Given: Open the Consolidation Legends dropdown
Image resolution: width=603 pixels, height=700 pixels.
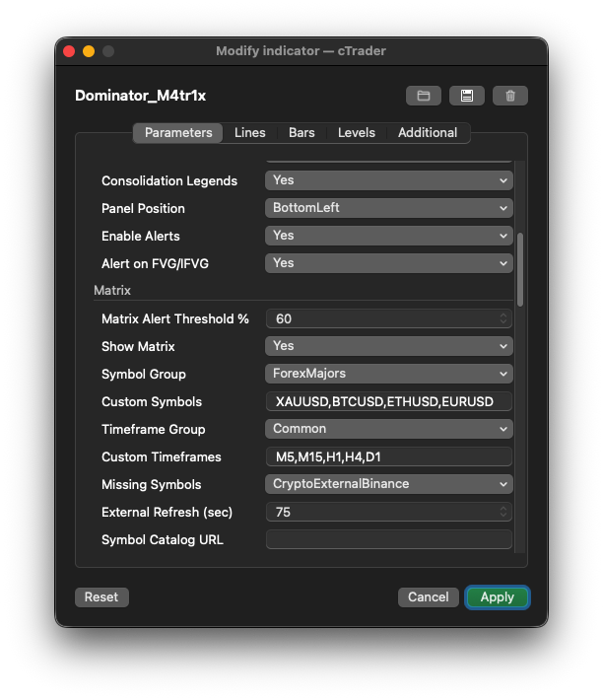Looking at the screenshot, I should click(x=389, y=180).
